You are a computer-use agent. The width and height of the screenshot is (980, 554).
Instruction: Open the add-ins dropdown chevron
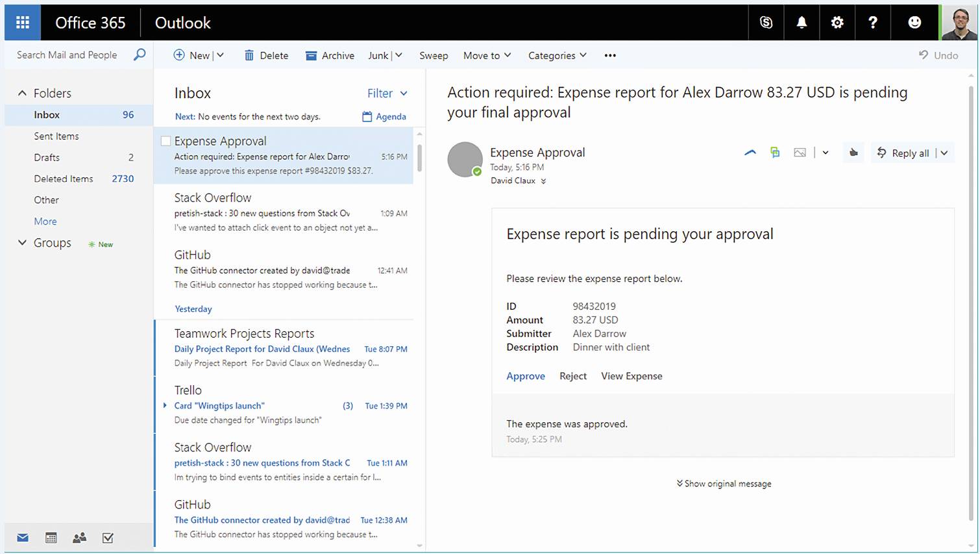[x=826, y=153]
